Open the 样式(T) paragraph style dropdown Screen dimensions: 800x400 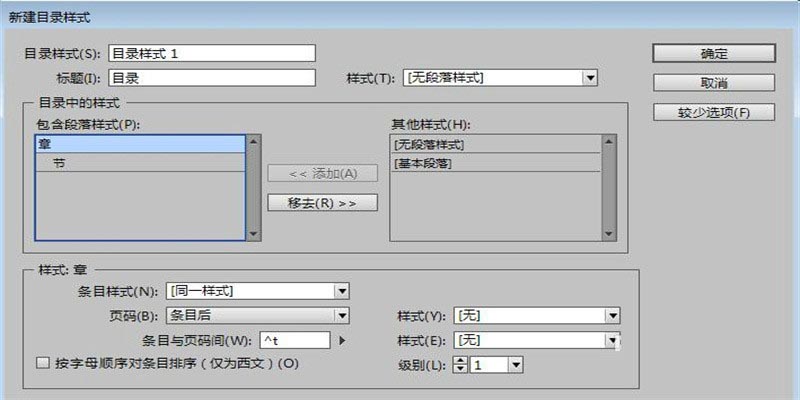tap(500, 78)
